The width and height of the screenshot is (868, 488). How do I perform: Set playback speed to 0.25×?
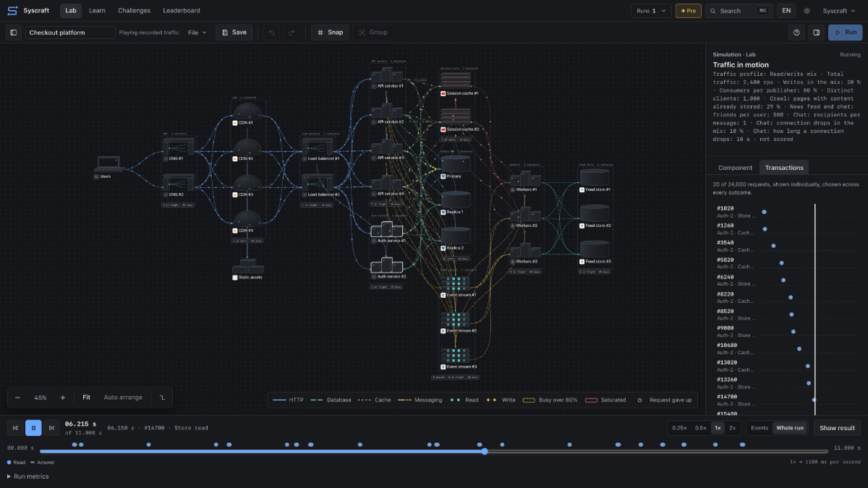tap(679, 428)
